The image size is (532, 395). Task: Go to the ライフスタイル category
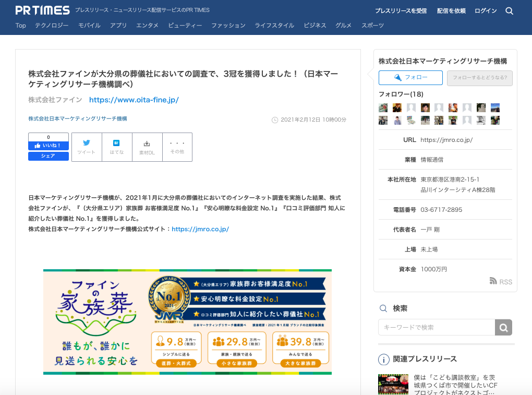(x=274, y=26)
